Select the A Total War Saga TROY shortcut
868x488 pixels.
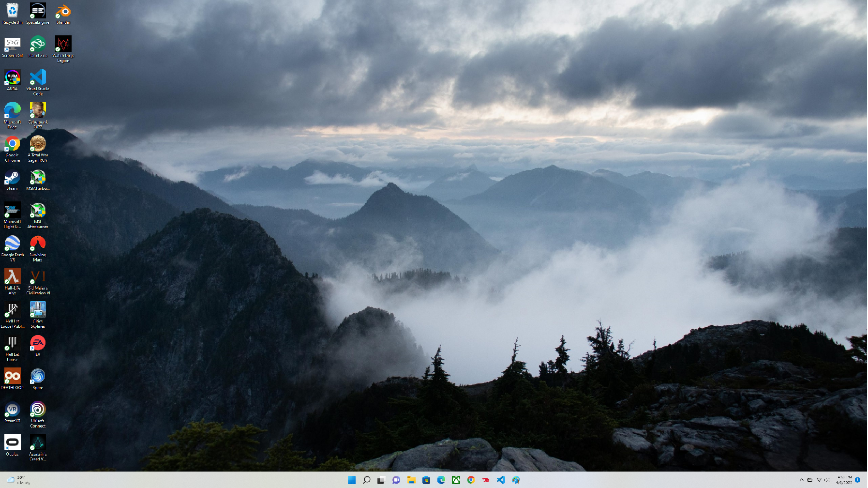point(38,149)
